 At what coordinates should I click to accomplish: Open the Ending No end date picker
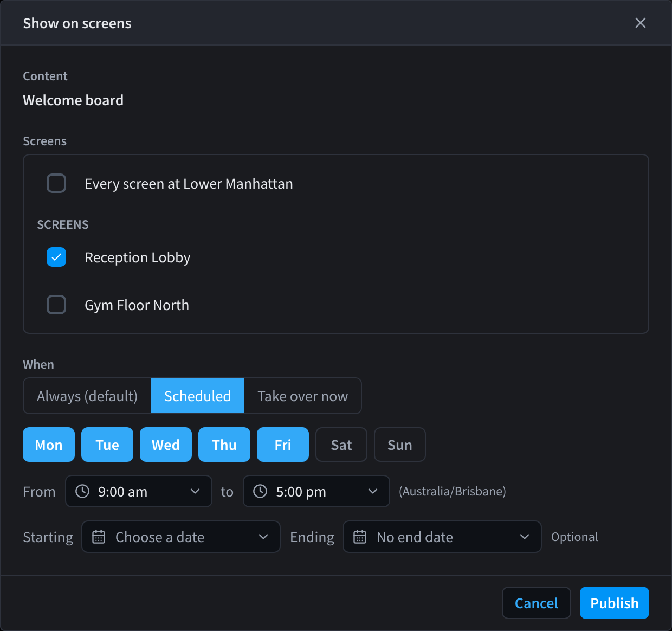click(x=442, y=537)
